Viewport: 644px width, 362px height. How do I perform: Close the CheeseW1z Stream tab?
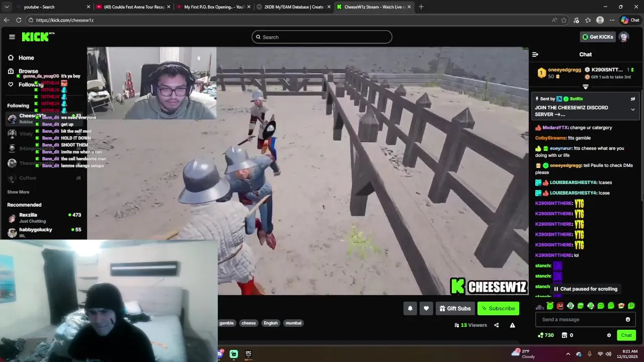coord(409,7)
